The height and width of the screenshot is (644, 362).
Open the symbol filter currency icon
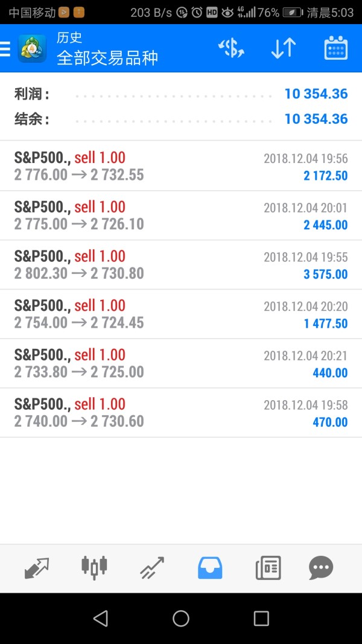tap(231, 48)
